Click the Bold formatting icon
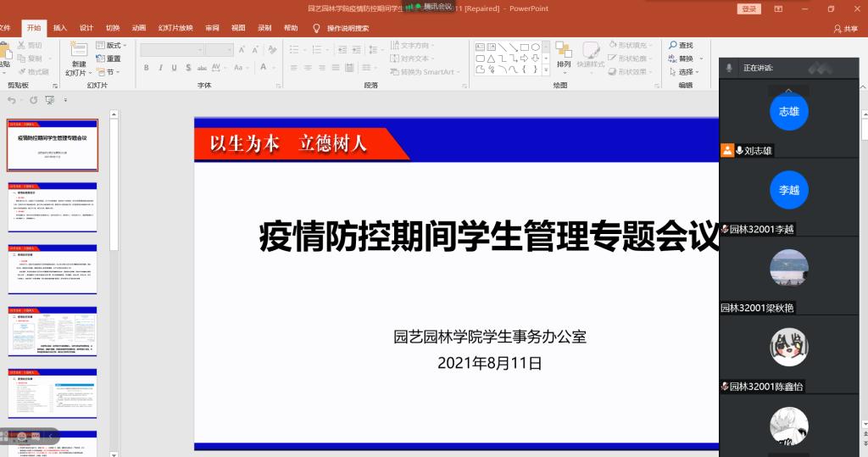 147,68
